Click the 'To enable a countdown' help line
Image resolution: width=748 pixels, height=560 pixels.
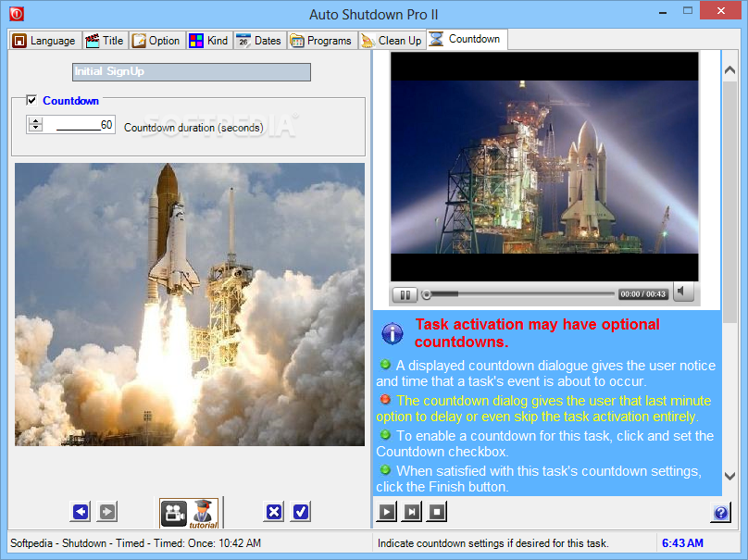pyautogui.click(x=544, y=443)
